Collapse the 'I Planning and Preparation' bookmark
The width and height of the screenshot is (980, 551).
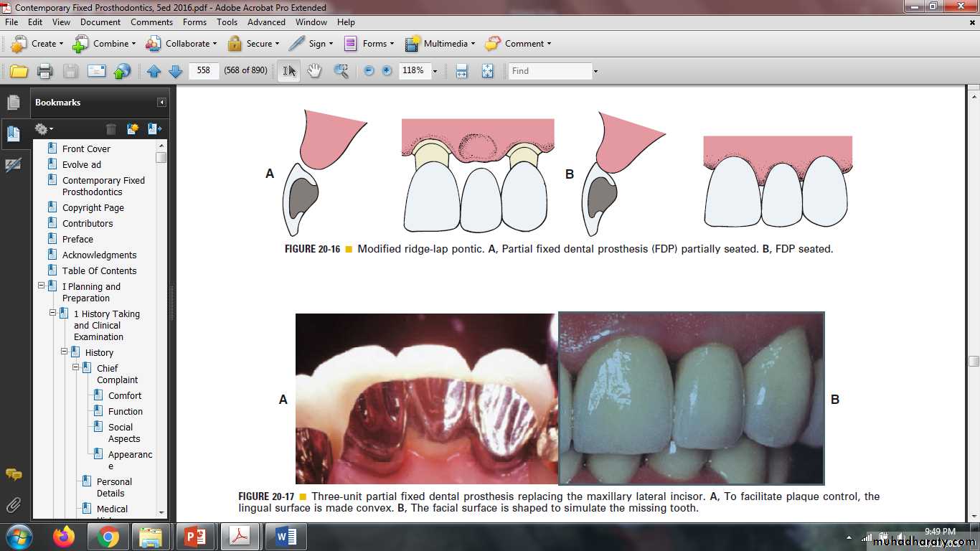[42, 286]
